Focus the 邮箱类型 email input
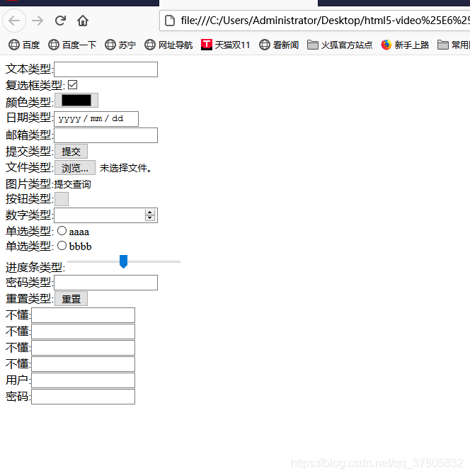Screen dimensions: 470x476 [x=105, y=135]
